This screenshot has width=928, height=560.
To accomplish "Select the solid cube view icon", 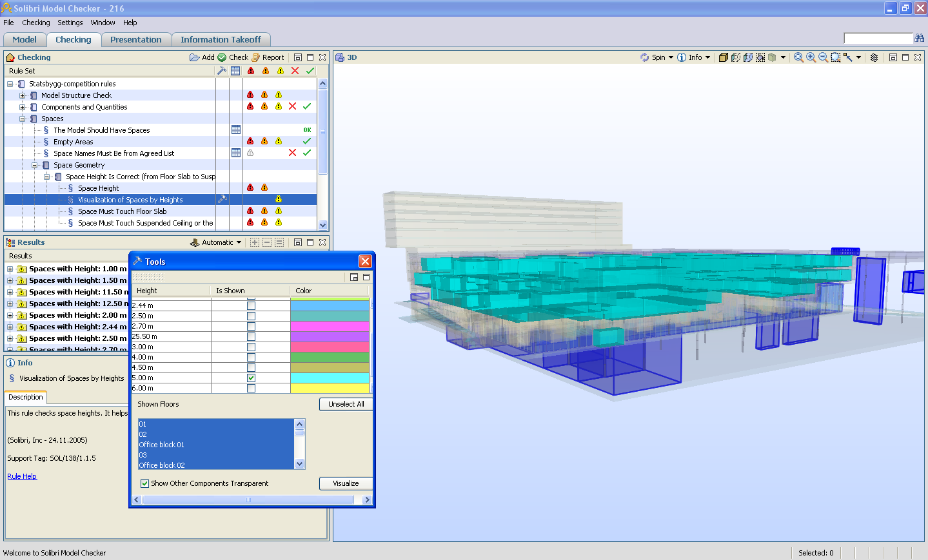I will (724, 57).
